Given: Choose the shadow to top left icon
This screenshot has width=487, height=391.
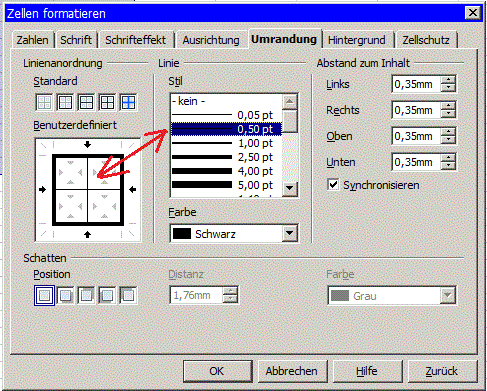Looking at the screenshot, I should [x=128, y=295].
